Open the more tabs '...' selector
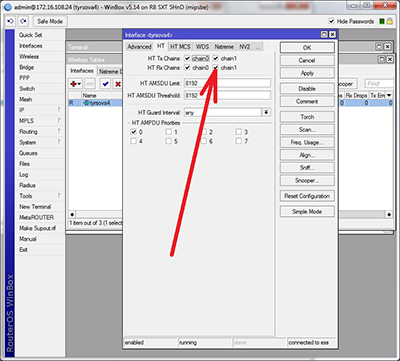Image resolution: width=400 pixels, height=361 pixels. [x=258, y=47]
